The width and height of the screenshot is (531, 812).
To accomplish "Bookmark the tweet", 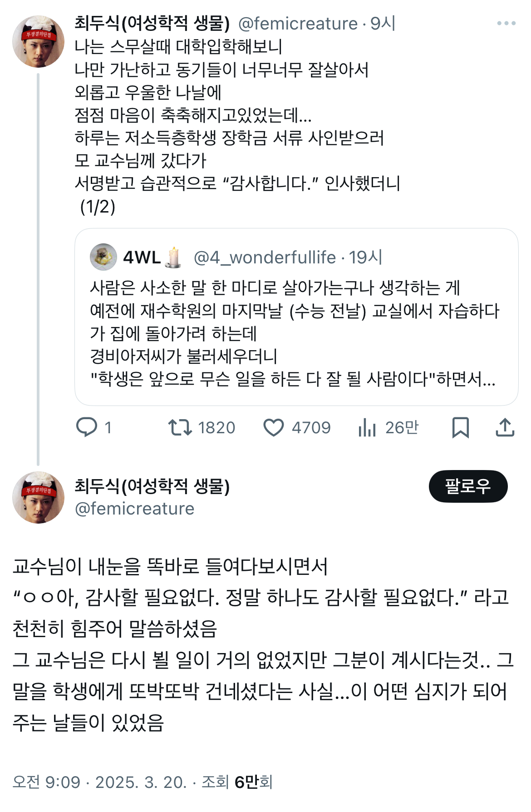I will pyautogui.click(x=460, y=427).
